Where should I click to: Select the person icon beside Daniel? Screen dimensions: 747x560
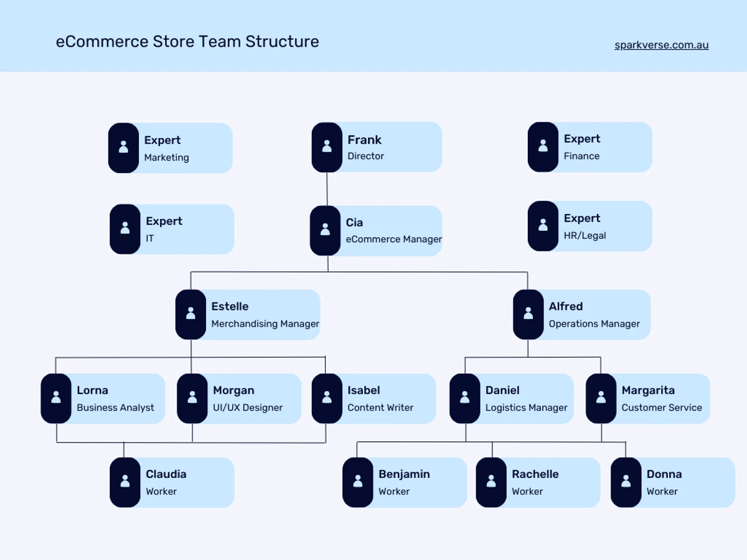click(465, 398)
